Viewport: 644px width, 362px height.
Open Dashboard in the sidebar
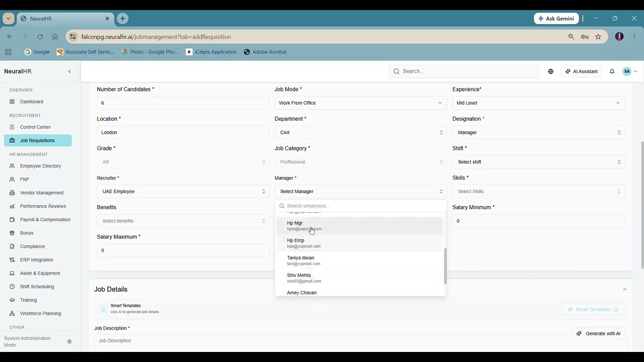[38, 102]
